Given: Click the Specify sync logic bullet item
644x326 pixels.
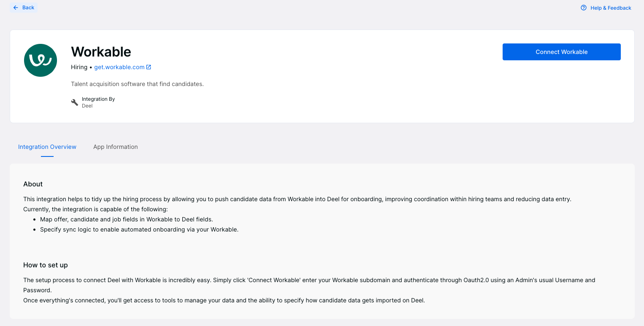Looking at the screenshot, I should click(x=139, y=229).
